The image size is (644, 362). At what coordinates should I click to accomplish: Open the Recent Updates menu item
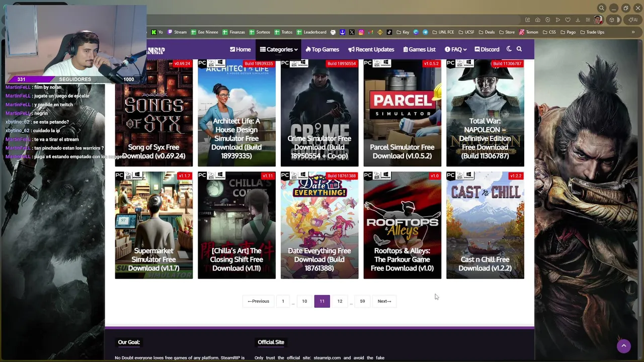[371, 49]
